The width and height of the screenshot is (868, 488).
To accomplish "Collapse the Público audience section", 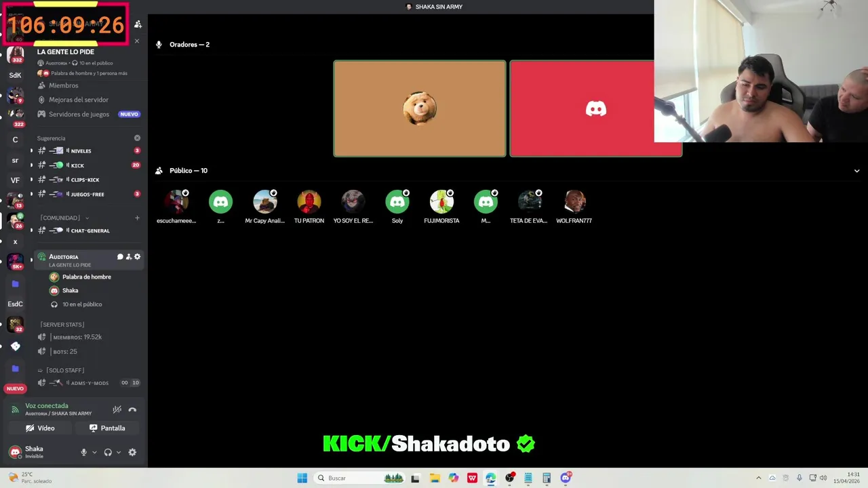I will coord(856,171).
